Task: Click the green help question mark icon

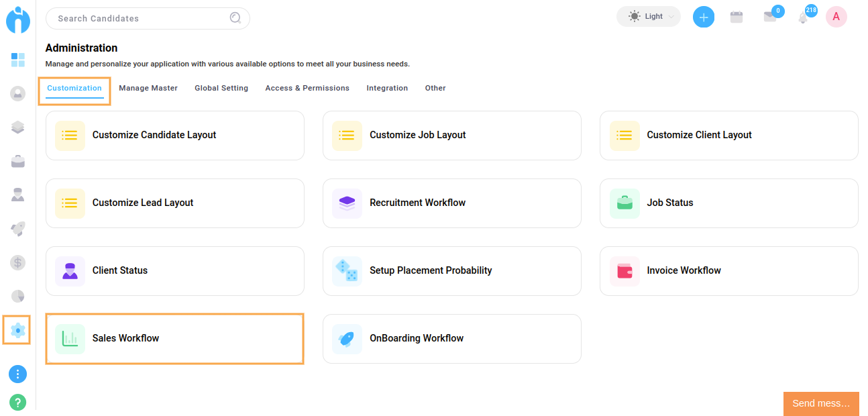Action: coord(18,403)
